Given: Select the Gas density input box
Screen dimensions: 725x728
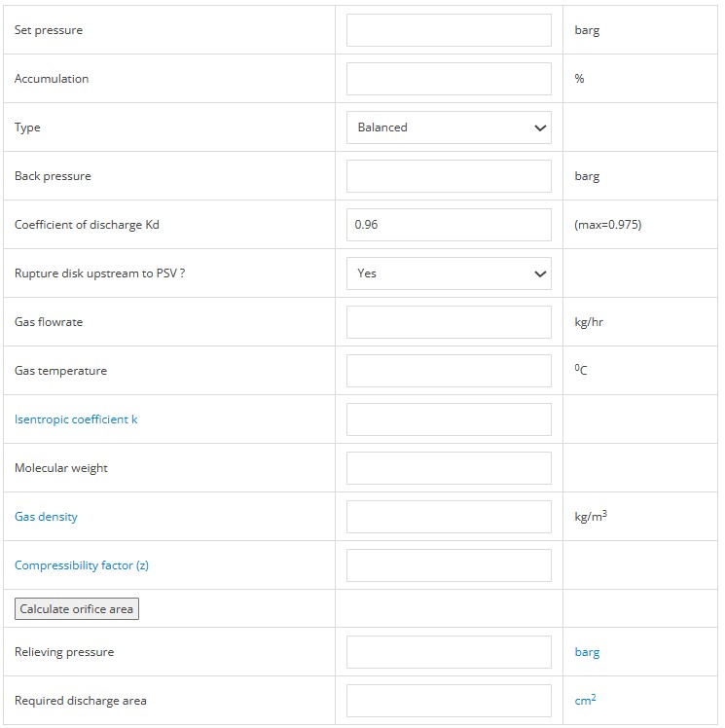Looking at the screenshot, I should [x=449, y=517].
